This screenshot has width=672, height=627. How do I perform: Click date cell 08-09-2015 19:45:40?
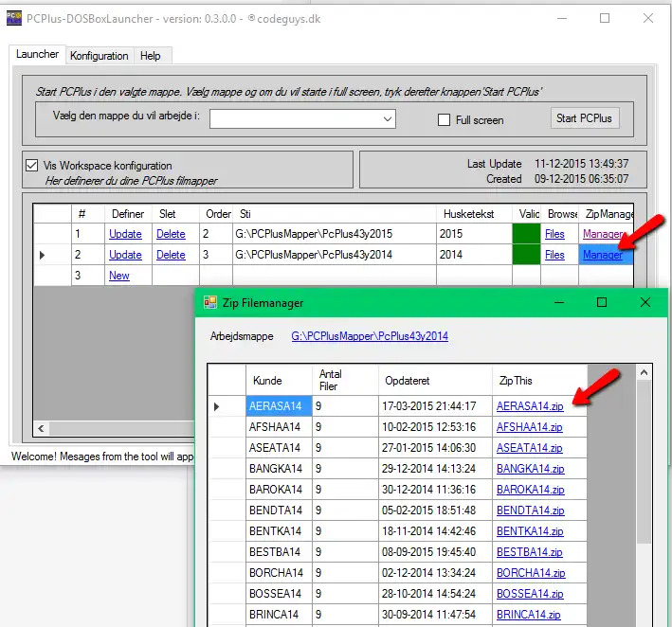(x=435, y=552)
